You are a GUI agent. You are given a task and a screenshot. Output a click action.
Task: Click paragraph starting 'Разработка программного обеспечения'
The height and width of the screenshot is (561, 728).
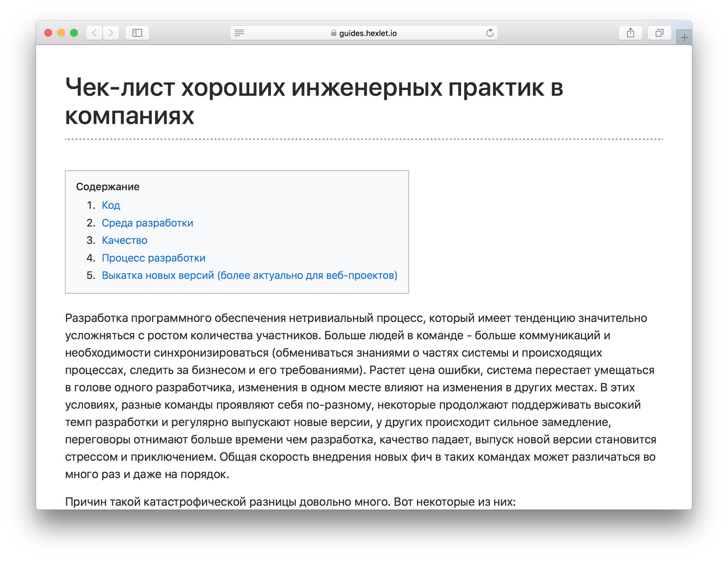(361, 396)
